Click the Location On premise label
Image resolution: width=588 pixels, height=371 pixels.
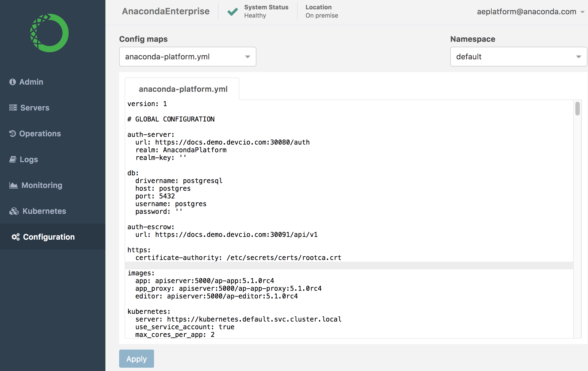321,12
